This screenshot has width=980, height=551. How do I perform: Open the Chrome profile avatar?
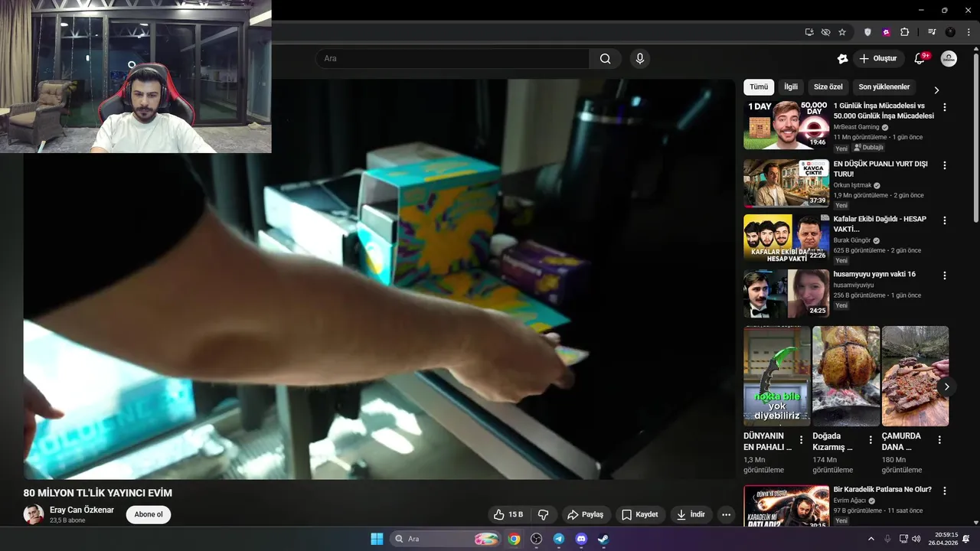coord(950,32)
